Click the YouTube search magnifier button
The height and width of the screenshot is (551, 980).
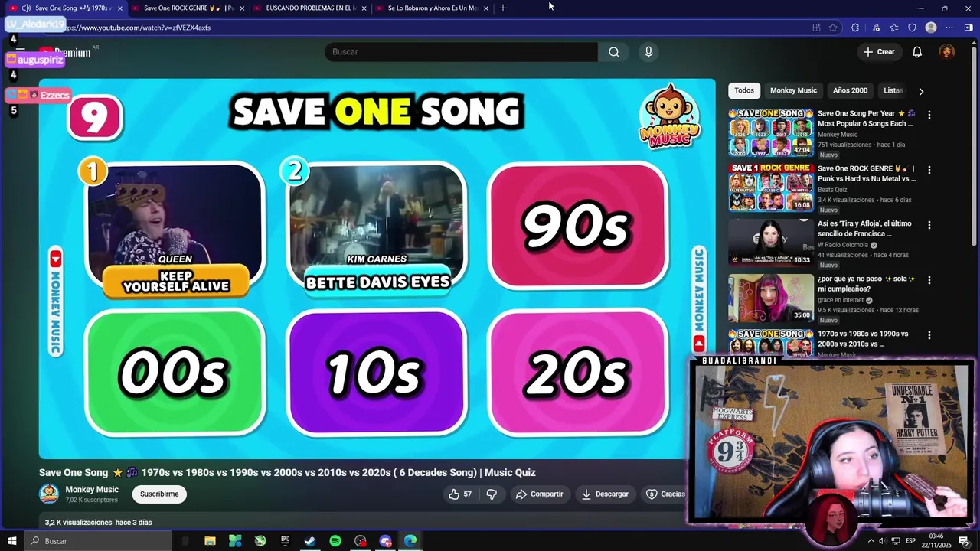click(x=614, y=52)
